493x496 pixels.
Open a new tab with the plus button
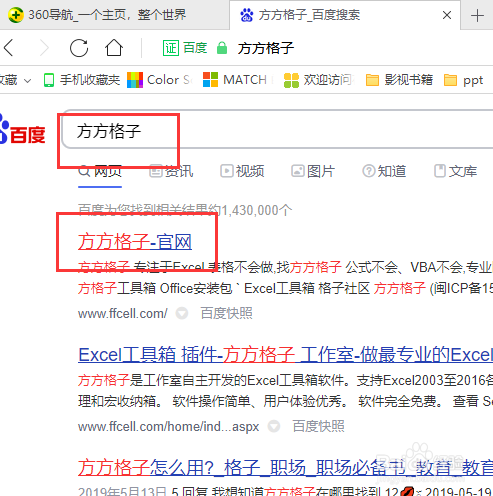tap(477, 15)
